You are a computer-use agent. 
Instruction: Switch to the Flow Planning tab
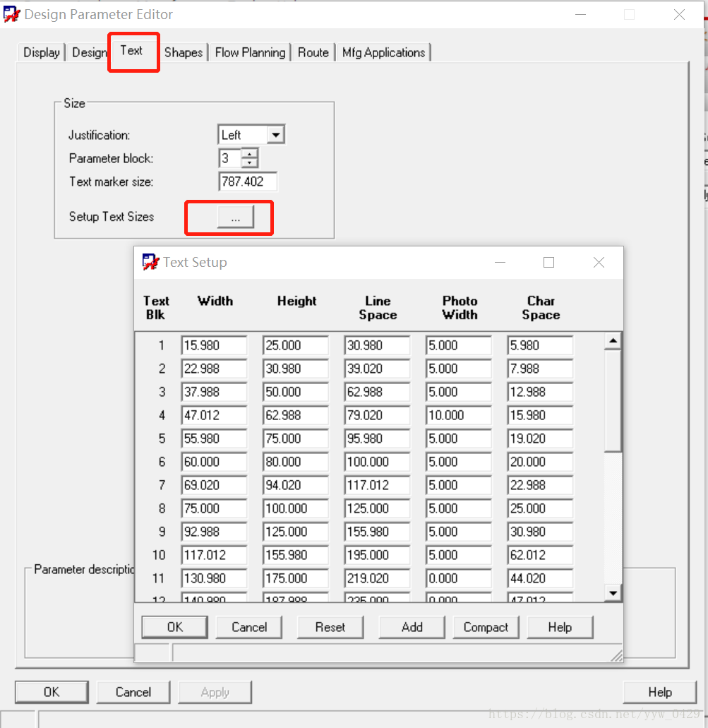pyautogui.click(x=250, y=52)
